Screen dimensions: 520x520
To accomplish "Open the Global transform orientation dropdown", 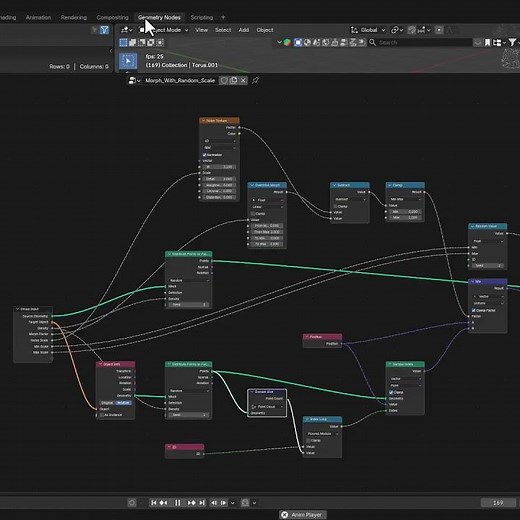I will (368, 30).
